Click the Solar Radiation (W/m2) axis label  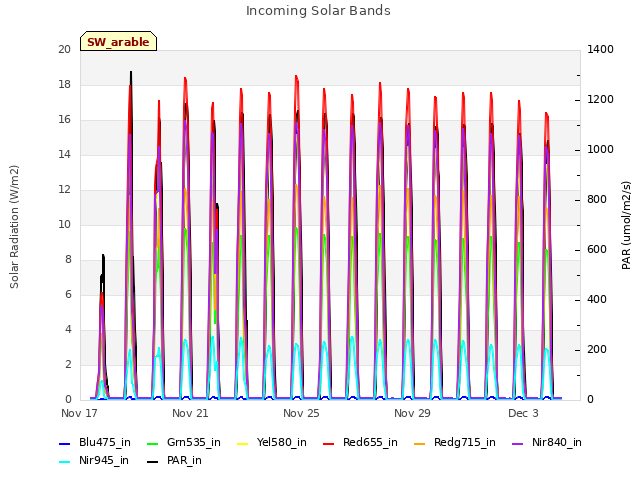click(x=14, y=227)
